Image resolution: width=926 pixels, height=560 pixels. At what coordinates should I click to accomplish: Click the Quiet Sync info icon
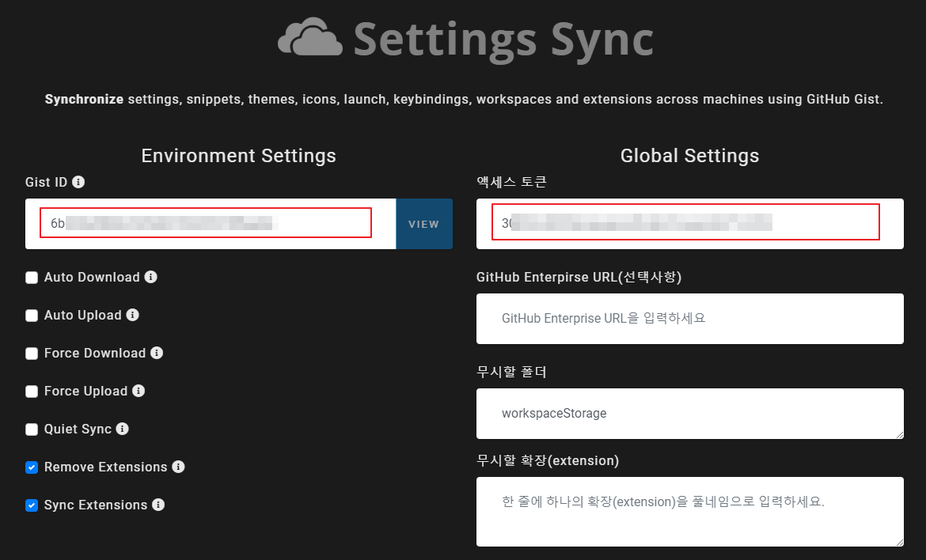point(122,429)
